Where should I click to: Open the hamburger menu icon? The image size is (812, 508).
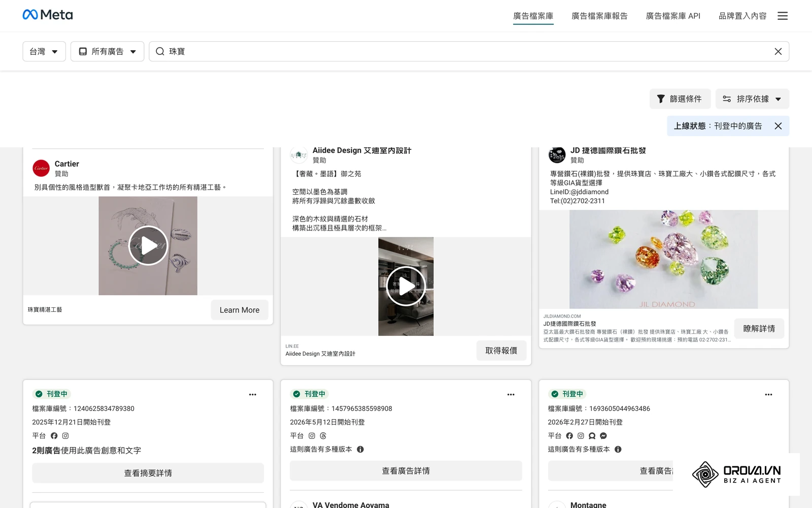coord(783,16)
